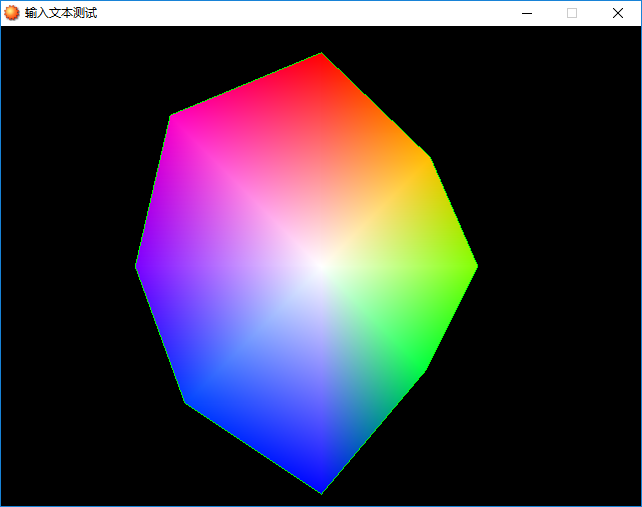The image size is (642, 507).
Task: Click the disabled maximize button
Action: pyautogui.click(x=572, y=14)
